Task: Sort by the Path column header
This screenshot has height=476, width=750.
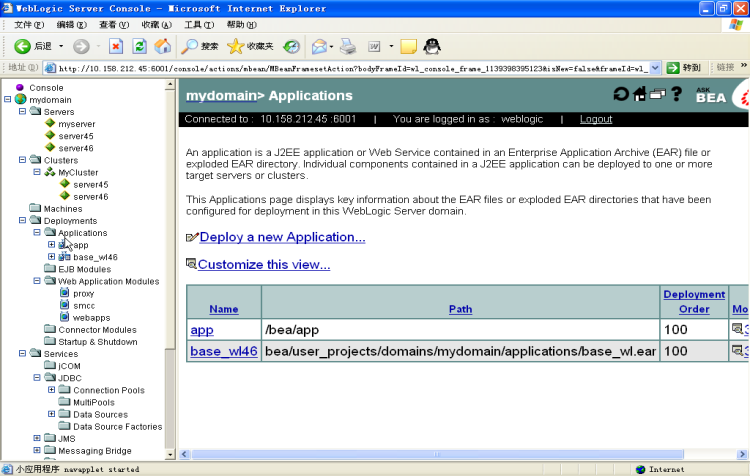Action: (460, 309)
